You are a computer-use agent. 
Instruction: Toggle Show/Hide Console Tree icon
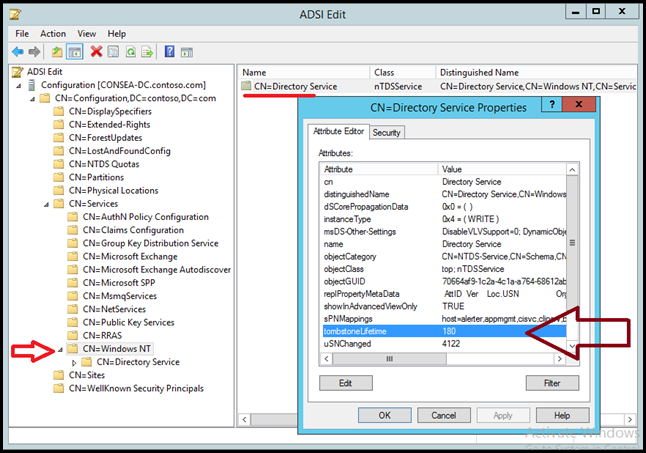(75, 51)
